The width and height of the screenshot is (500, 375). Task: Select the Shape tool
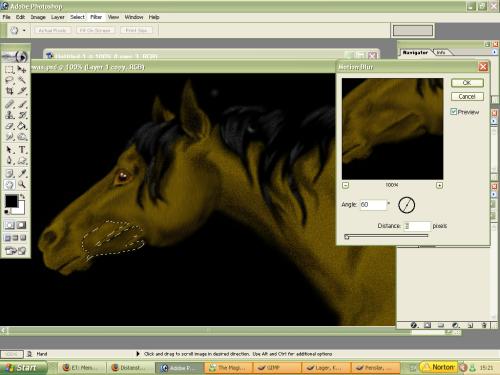coord(22,161)
